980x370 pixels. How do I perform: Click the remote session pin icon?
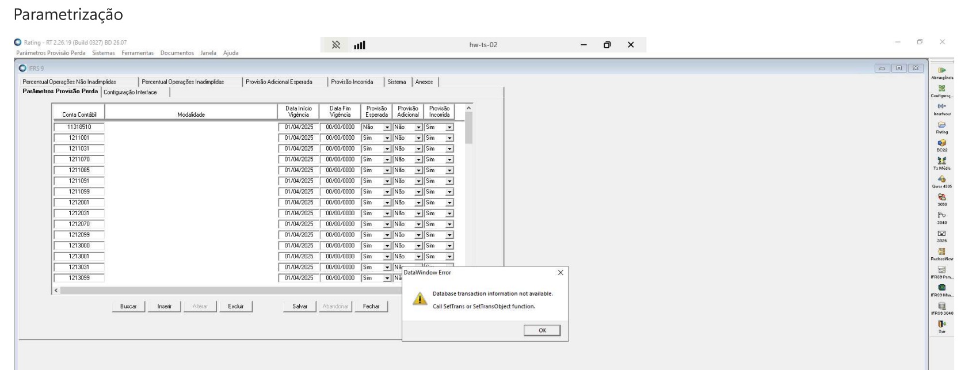point(336,45)
